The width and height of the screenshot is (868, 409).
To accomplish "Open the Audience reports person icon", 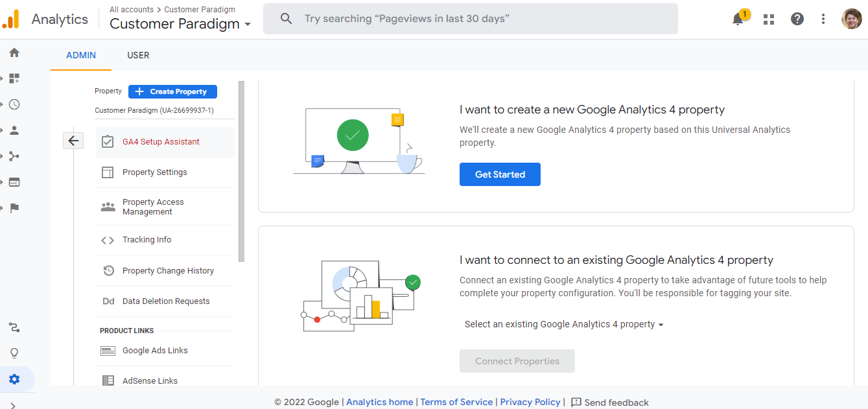I will [14, 130].
